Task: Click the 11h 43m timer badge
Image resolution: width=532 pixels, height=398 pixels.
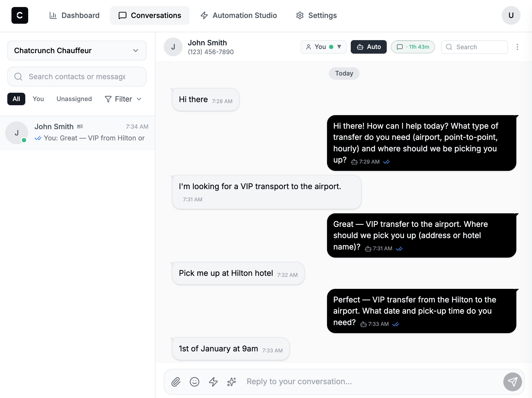Action: pyautogui.click(x=413, y=47)
